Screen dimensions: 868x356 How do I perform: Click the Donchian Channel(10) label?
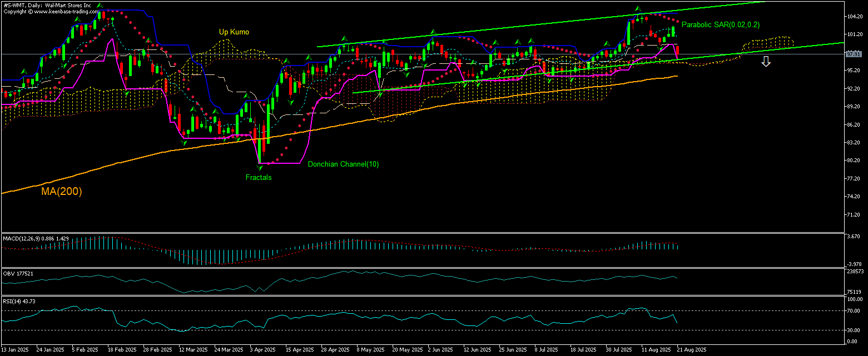coord(343,164)
